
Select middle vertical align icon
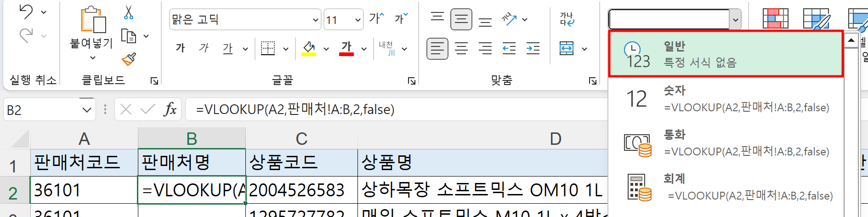461,19
